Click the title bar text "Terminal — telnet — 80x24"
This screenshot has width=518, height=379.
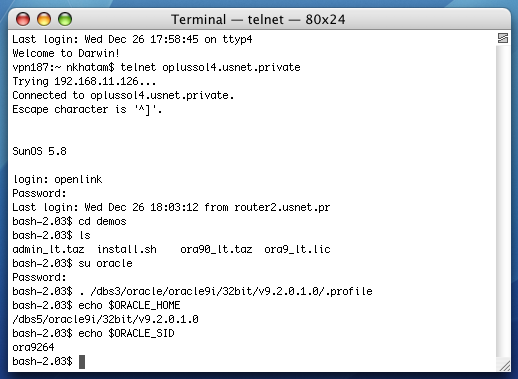pos(258,19)
